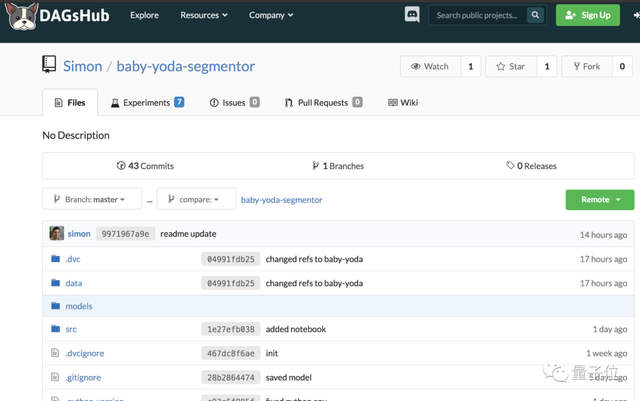
Task: Click the green Sign Up button
Action: tap(587, 15)
